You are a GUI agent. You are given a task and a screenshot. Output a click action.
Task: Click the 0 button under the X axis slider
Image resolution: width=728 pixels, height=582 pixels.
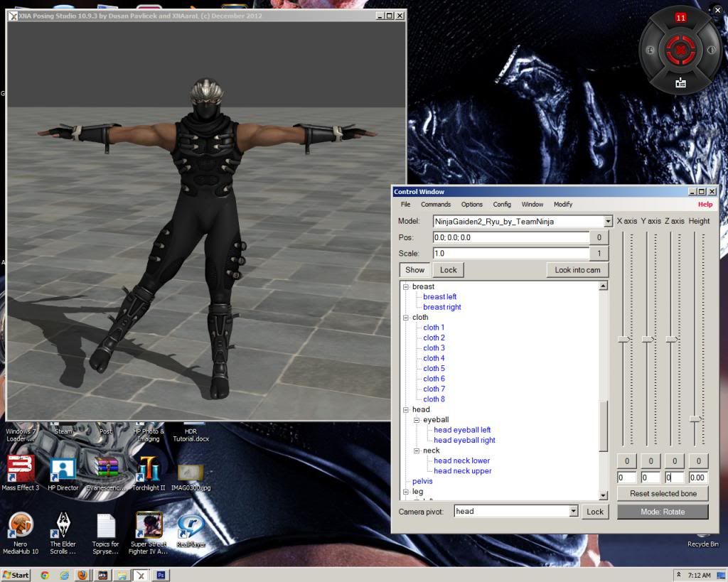[x=626, y=461]
